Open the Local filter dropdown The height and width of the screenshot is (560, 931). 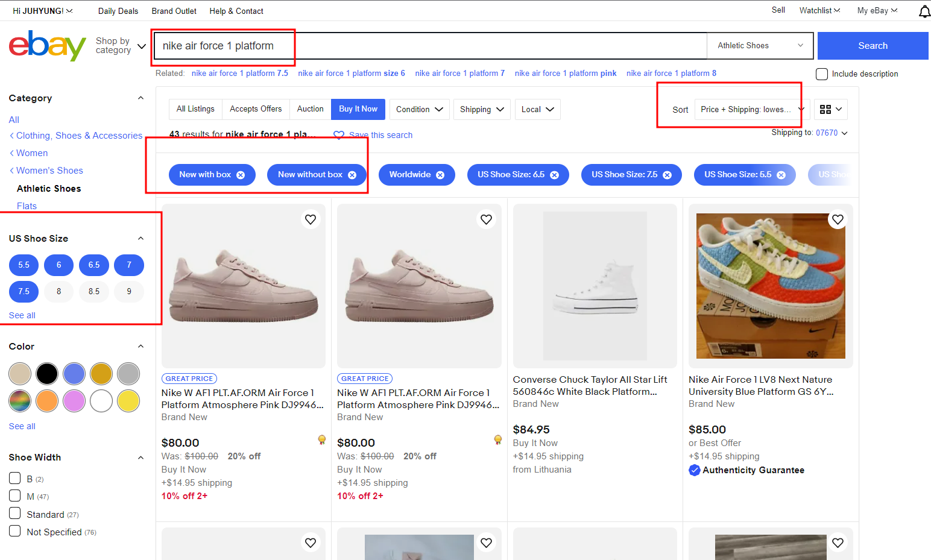[x=538, y=109]
